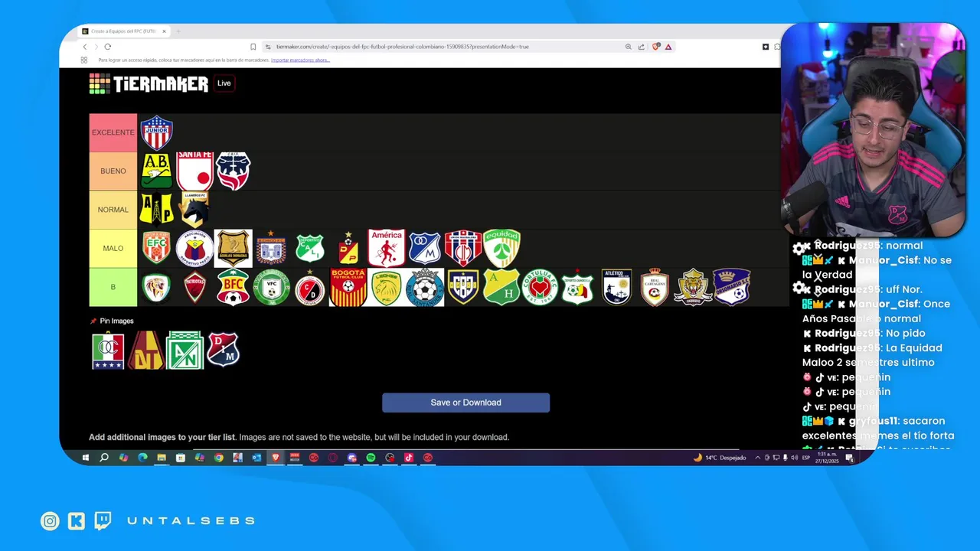Click the taskbar search magnifier
980x551 pixels.
[104, 458]
